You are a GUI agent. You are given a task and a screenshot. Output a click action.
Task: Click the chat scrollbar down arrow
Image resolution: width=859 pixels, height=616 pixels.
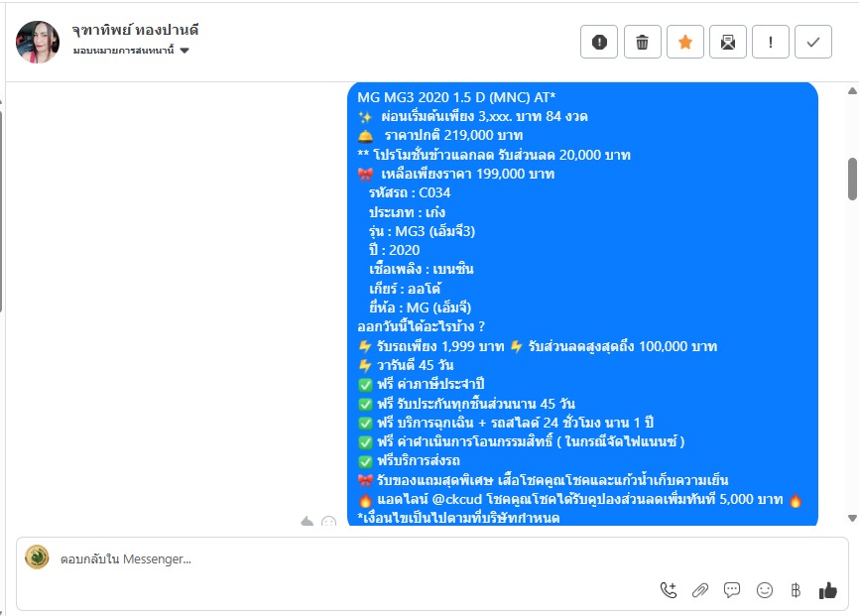[852, 518]
